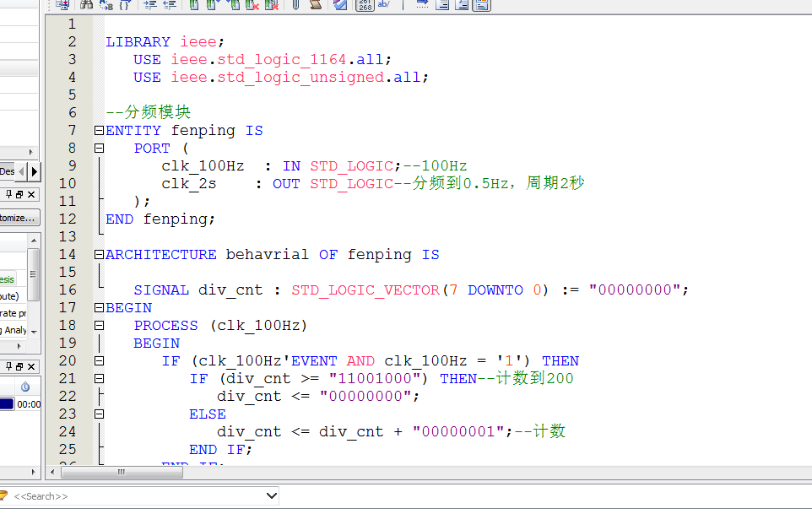This screenshot has height=514, width=812.
Task: Click the search icon beside Search box
Action: click(x=4, y=496)
